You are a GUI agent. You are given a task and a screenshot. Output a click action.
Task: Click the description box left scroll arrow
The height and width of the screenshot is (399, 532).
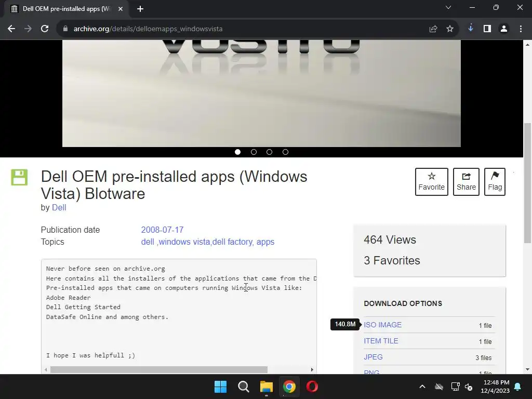click(46, 370)
